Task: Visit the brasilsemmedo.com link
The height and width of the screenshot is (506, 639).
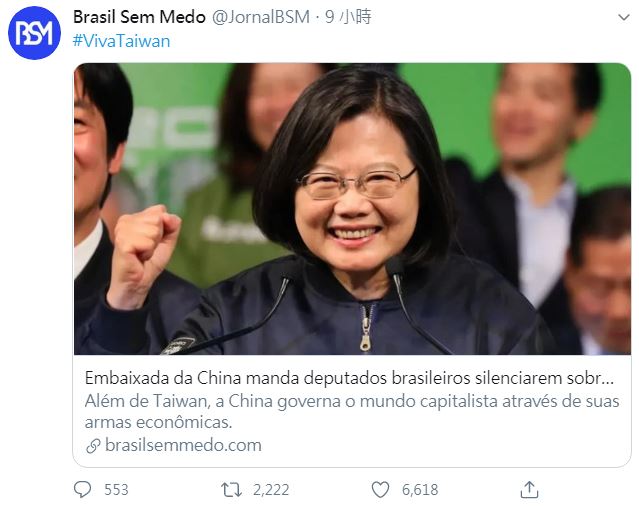Action: (183, 445)
